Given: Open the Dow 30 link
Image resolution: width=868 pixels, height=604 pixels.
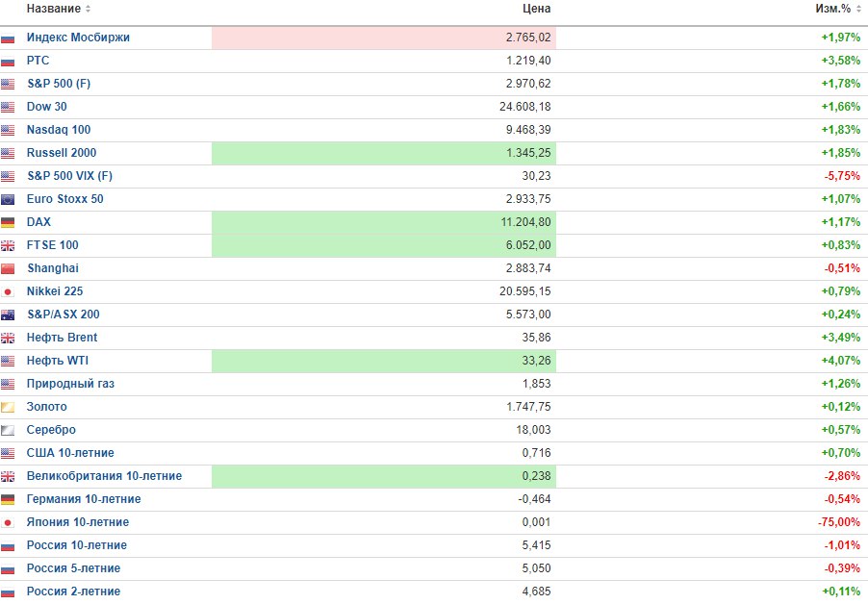Looking at the screenshot, I should pyautogui.click(x=46, y=107).
